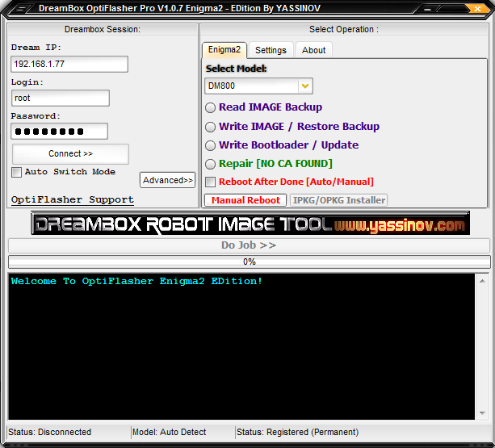Click into the Password field
Screen dimensions: 495x448
[x=59, y=132]
